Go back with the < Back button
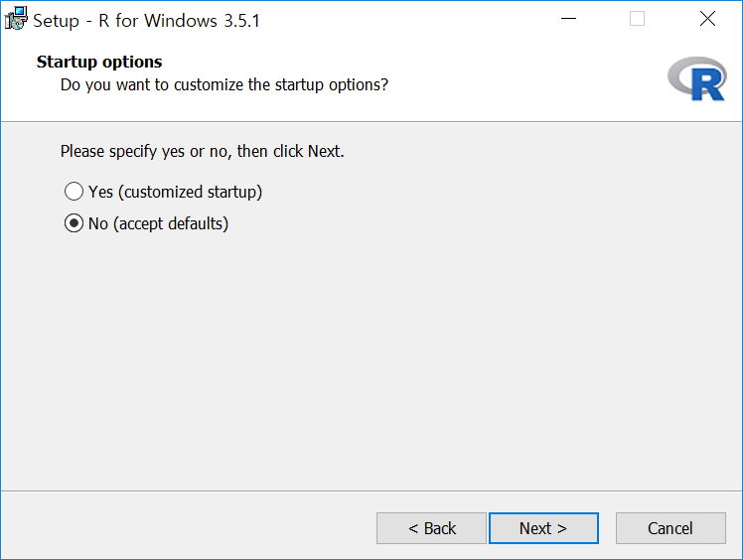Viewport: 743px width, 560px height. [x=432, y=528]
